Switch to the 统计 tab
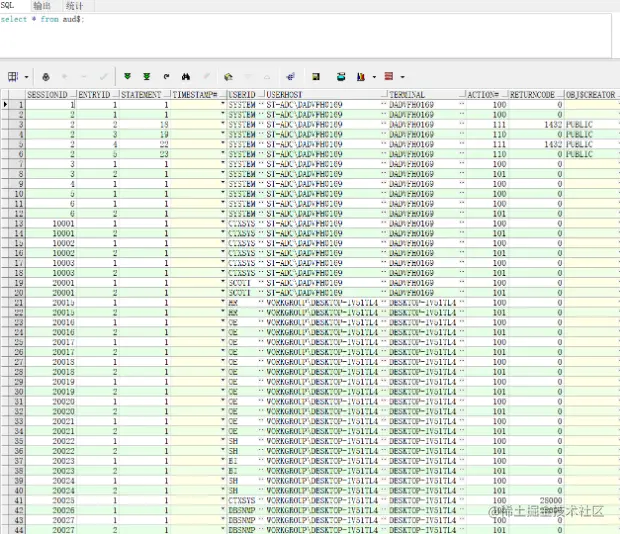This screenshot has height=534, width=620. click(x=74, y=6)
